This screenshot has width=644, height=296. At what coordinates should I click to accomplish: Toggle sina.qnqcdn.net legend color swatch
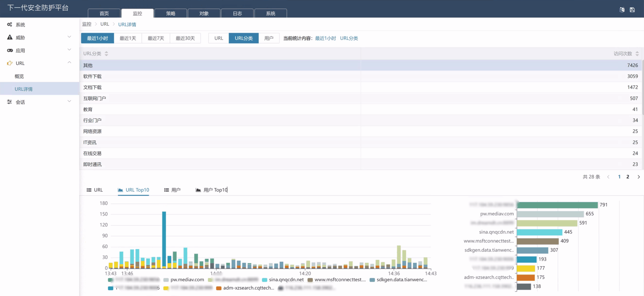pyautogui.click(x=264, y=280)
